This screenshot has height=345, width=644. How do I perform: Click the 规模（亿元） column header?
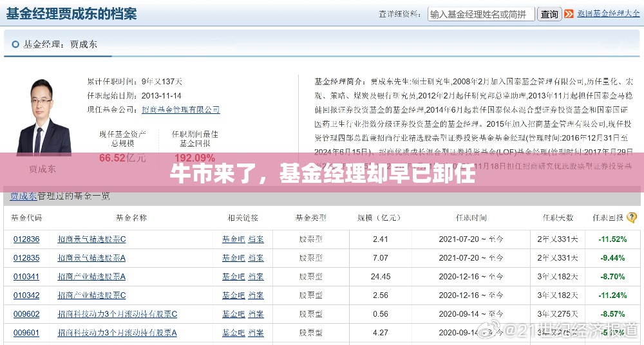(x=381, y=218)
